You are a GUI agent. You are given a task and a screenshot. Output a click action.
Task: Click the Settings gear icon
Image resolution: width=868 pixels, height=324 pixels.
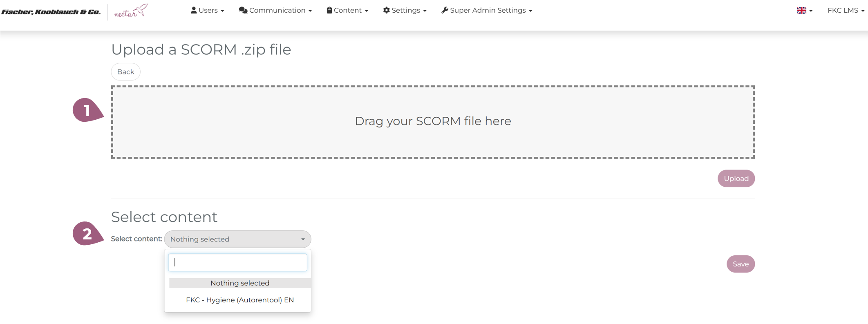click(386, 10)
